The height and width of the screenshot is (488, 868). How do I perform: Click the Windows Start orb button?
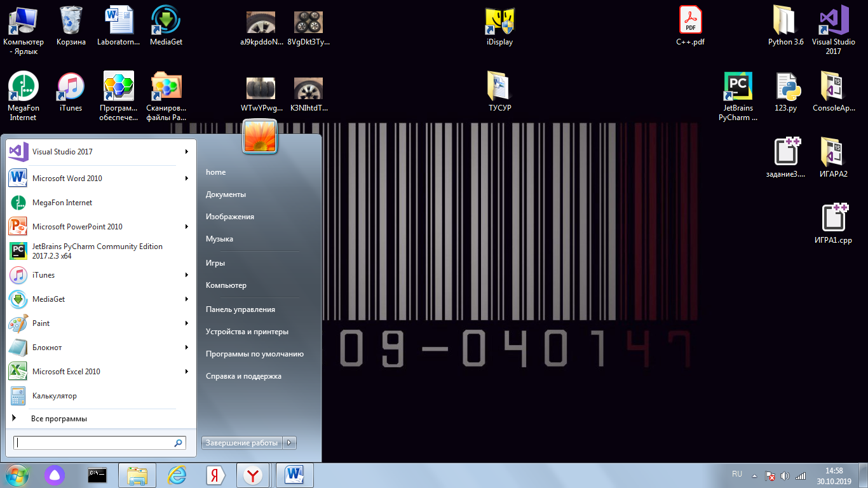17,475
